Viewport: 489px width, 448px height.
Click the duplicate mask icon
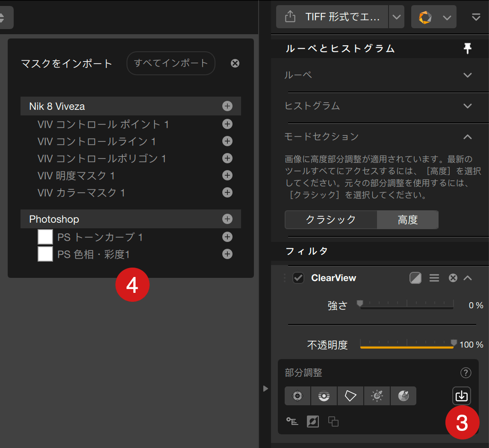(x=333, y=421)
